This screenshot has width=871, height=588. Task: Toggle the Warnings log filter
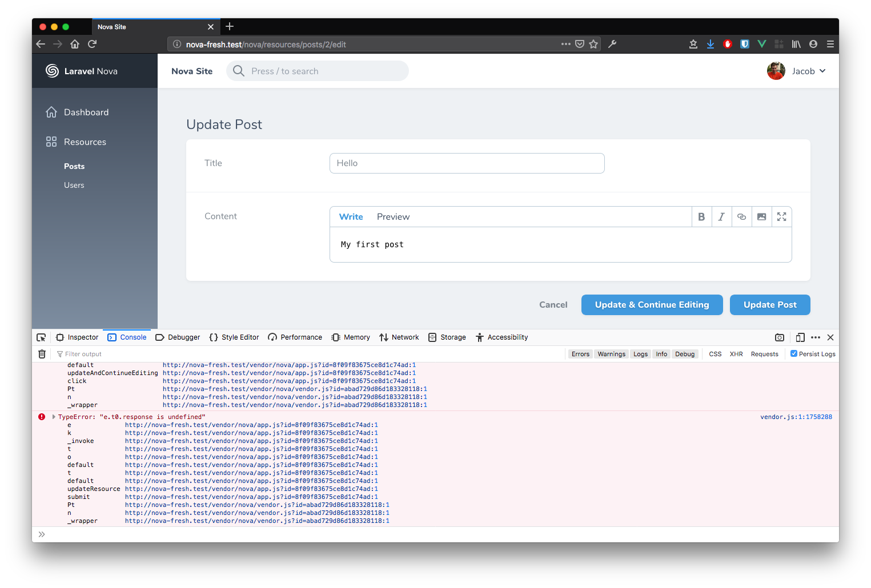611,354
